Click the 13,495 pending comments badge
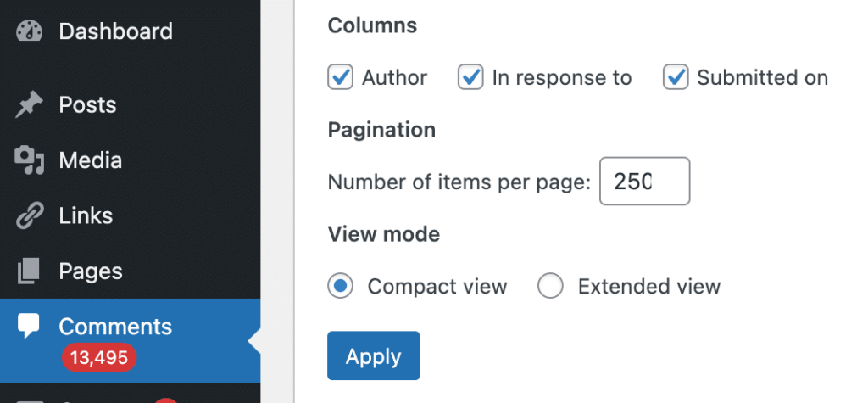Viewport: 868px width, 403px height. 98,358
